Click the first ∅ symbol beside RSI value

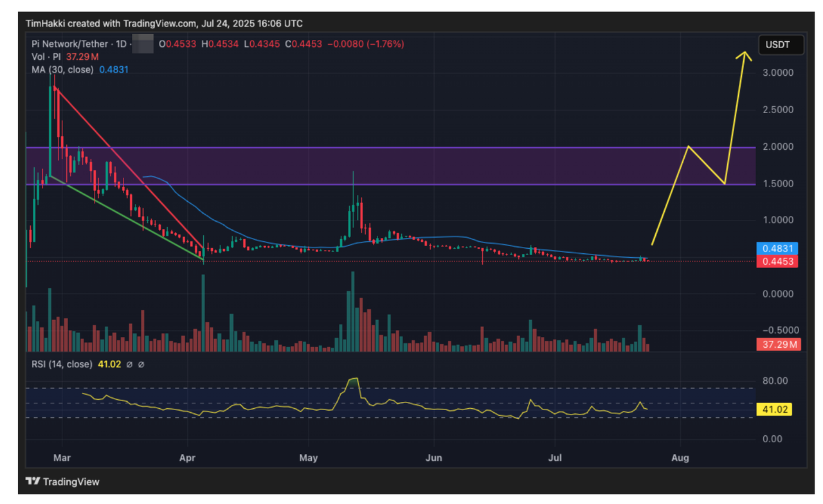[129, 364]
